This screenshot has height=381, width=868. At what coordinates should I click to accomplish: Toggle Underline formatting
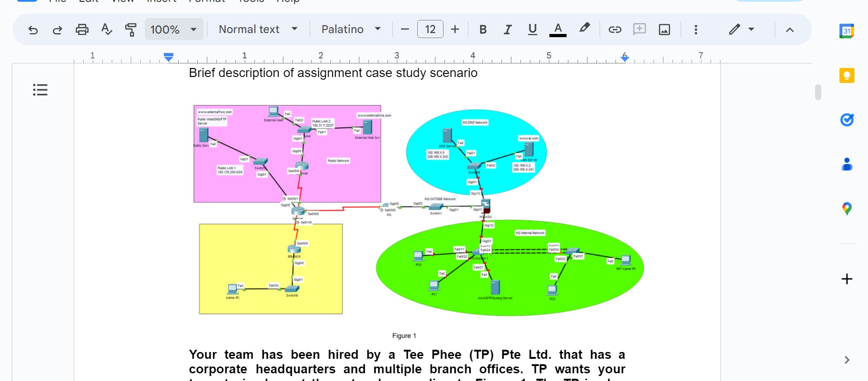(x=533, y=30)
